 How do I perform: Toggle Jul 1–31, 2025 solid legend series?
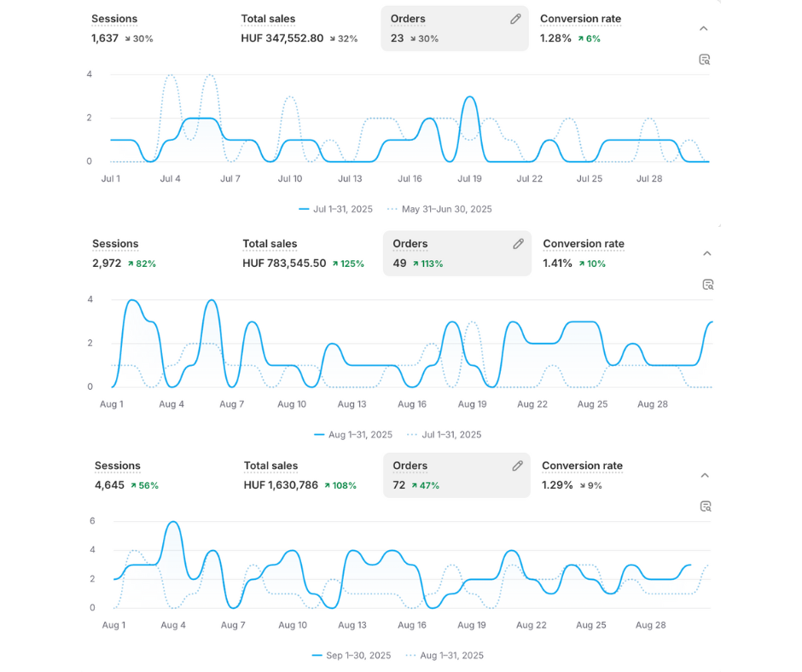[335, 209]
